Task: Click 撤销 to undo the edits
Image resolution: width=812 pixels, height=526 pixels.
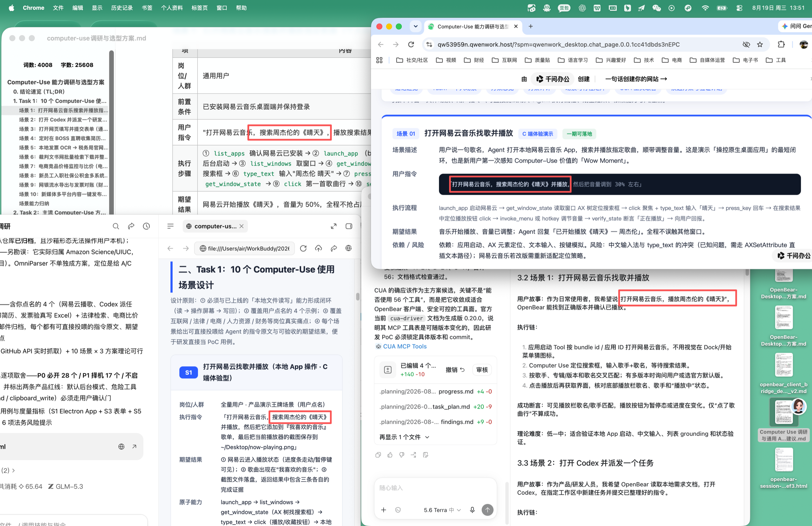Action: pos(455,370)
